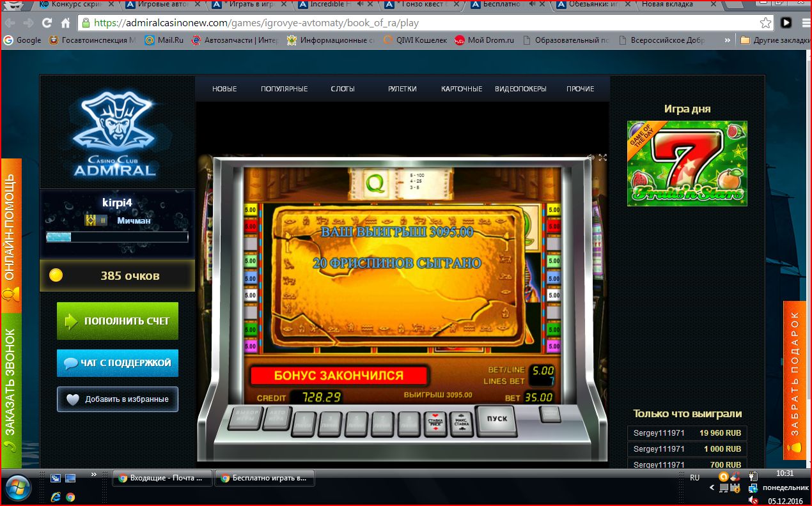Open the QIWI Кошелек bookmark

(x=415, y=40)
